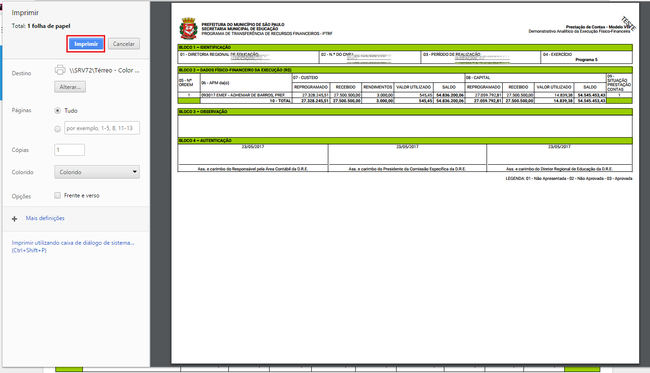Click the BLOCO 1 - IDENTIFICAÇÃO green header
The height and width of the screenshot is (373, 650).
pos(405,47)
